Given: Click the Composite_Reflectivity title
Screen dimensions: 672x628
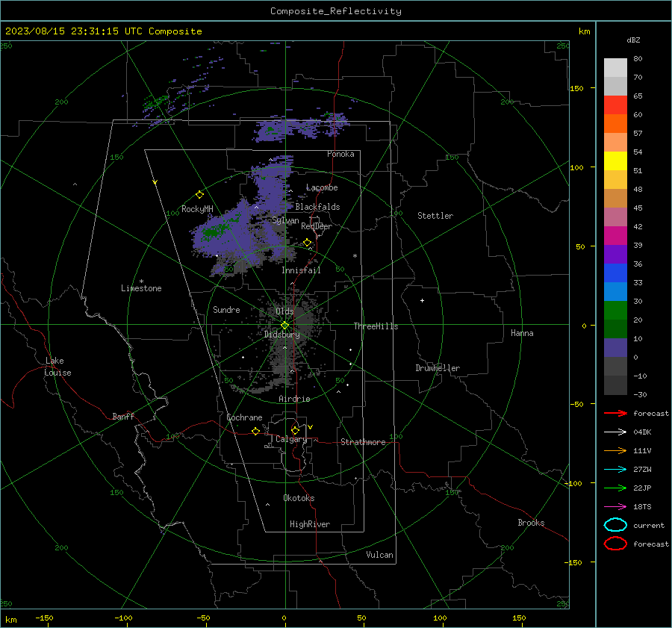Looking at the screenshot, I should point(336,11).
